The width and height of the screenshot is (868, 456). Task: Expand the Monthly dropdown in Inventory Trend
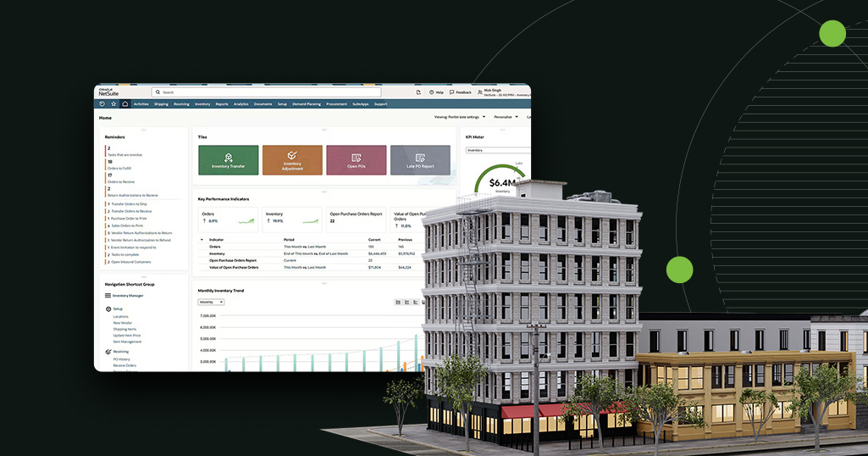tap(211, 302)
